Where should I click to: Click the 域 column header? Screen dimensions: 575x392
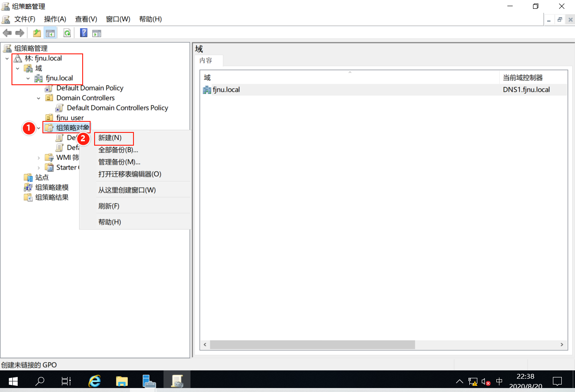(x=350, y=78)
